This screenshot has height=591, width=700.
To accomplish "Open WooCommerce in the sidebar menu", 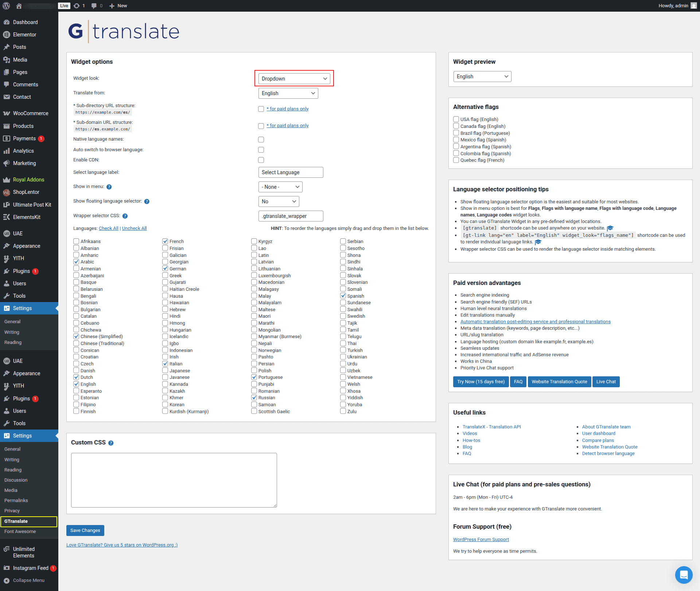I will [31, 113].
